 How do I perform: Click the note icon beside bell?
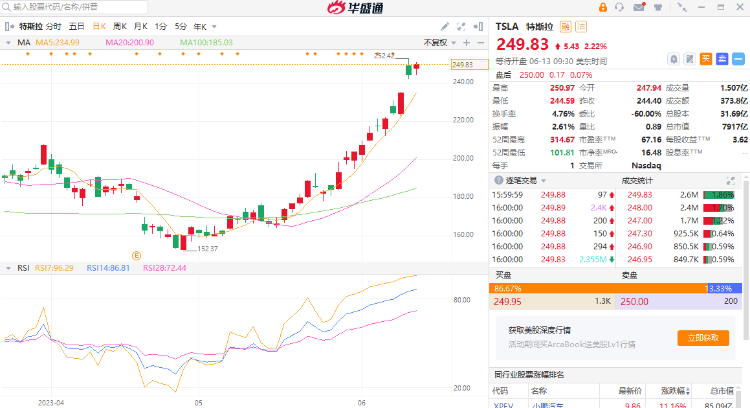tap(689, 59)
